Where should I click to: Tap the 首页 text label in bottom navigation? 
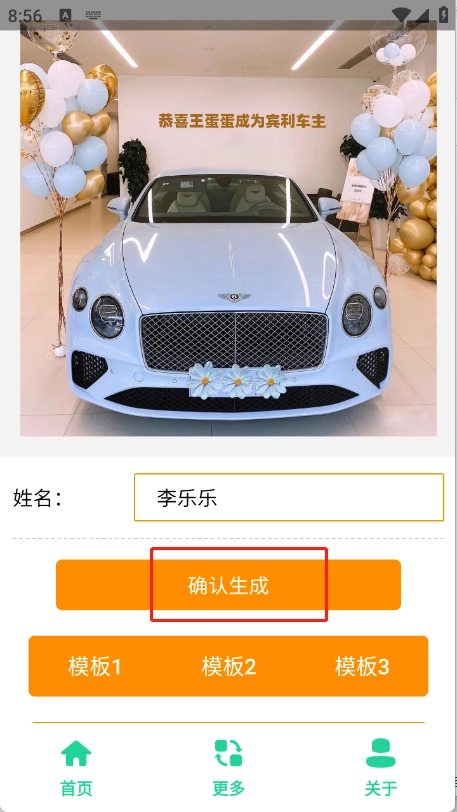pyautogui.click(x=76, y=788)
